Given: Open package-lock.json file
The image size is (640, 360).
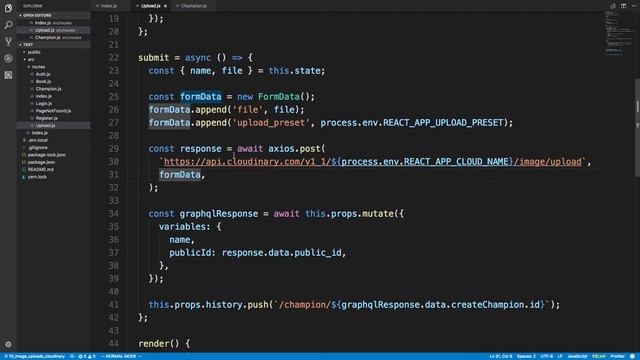Looking at the screenshot, I should [47, 155].
